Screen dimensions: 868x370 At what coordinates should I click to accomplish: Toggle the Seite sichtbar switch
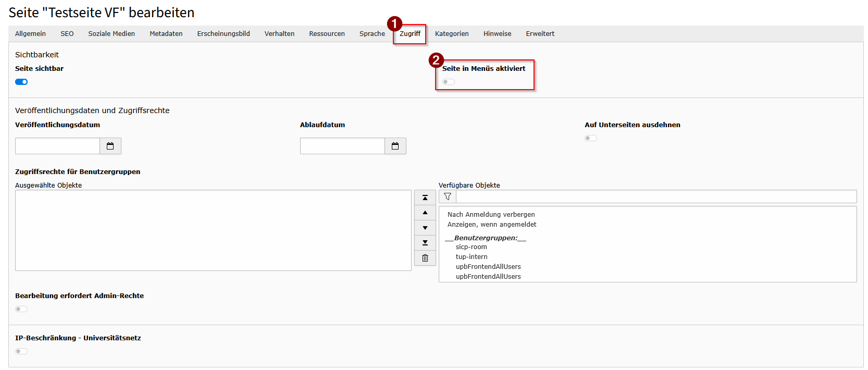click(x=21, y=82)
